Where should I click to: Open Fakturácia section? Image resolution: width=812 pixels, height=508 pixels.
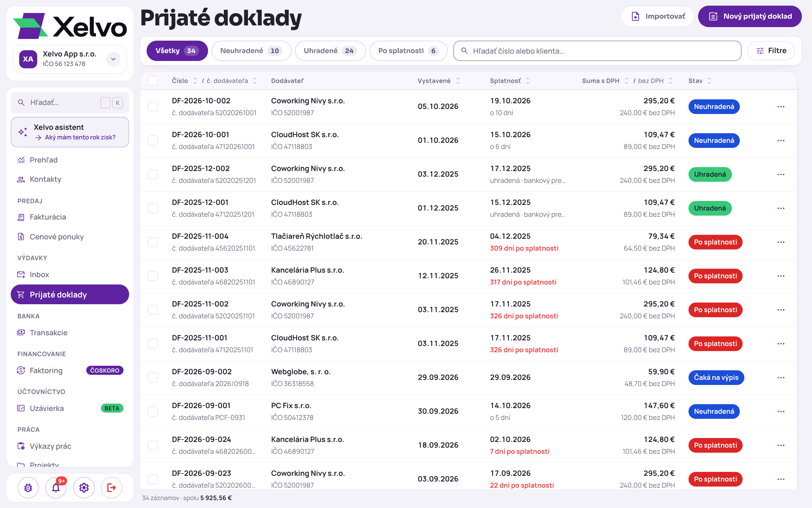click(70, 217)
